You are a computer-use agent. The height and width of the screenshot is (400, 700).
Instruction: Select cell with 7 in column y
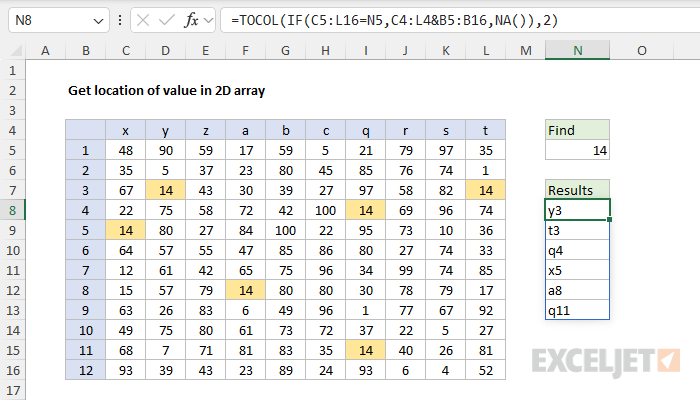[x=166, y=350]
